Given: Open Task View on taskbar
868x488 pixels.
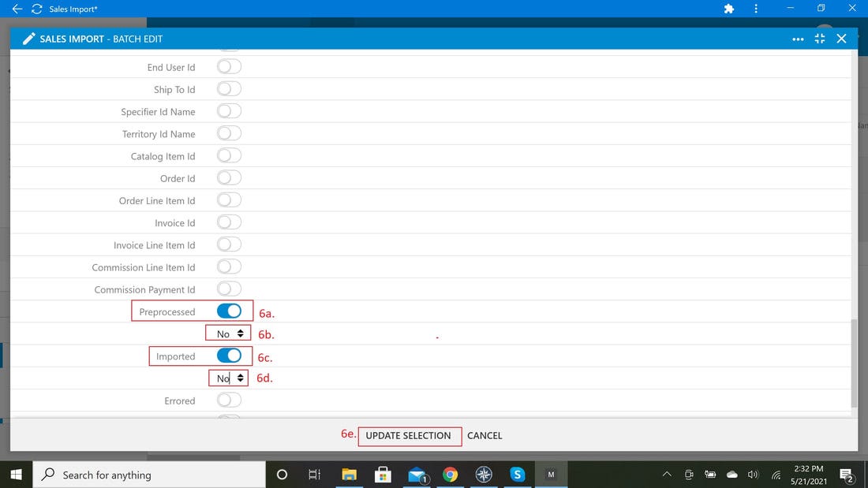Looking at the screenshot, I should (x=314, y=475).
